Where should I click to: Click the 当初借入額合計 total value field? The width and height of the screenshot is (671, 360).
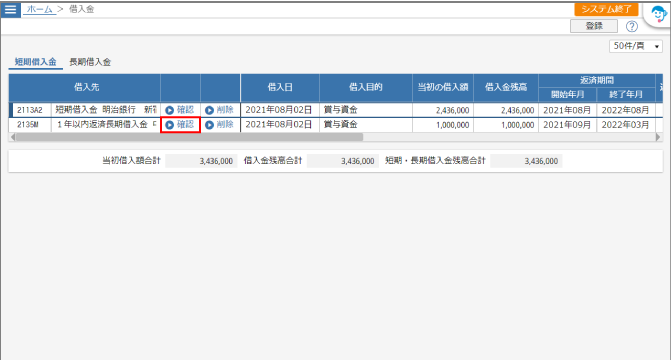[x=201, y=161]
